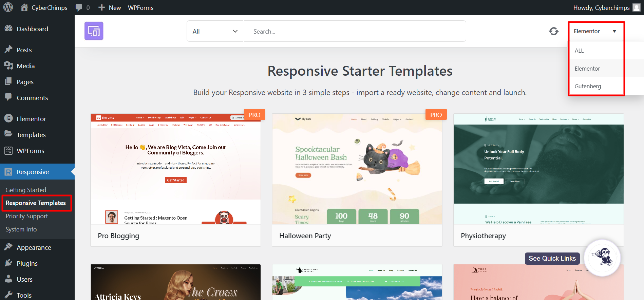
Task: Open Priority Support submenu item
Action: click(x=27, y=216)
